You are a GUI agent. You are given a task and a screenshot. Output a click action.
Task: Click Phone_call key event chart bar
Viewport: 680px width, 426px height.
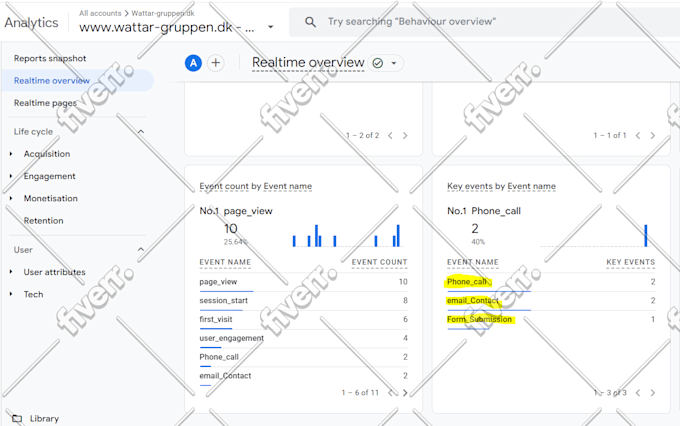click(646, 236)
